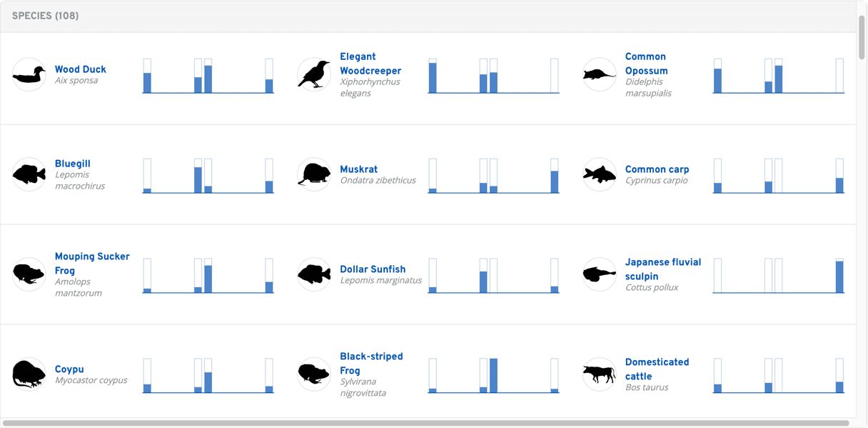Click the Muskrat silhouette icon
Viewport: 868px width, 428px height.
(x=314, y=174)
